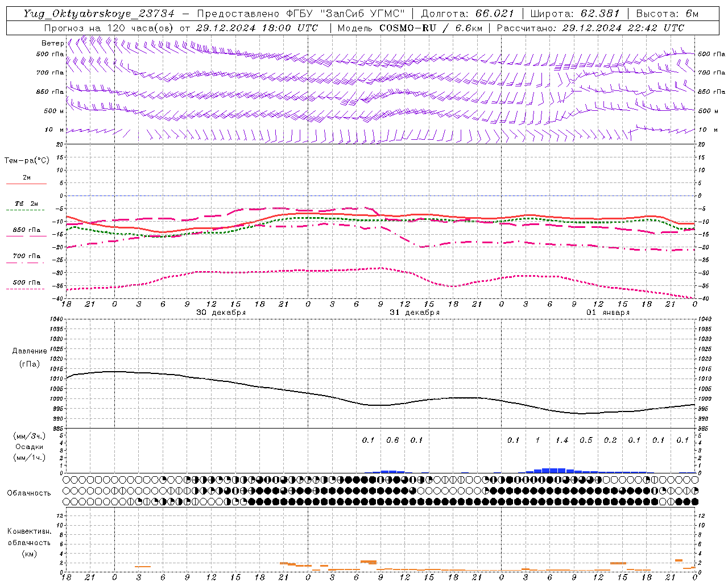The height and width of the screenshot is (582, 728).
Task: Click the Ветер panel label
Action: (52, 43)
